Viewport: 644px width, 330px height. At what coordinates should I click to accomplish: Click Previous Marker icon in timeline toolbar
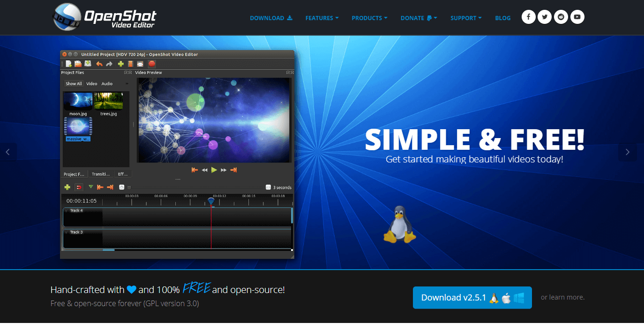click(x=100, y=187)
